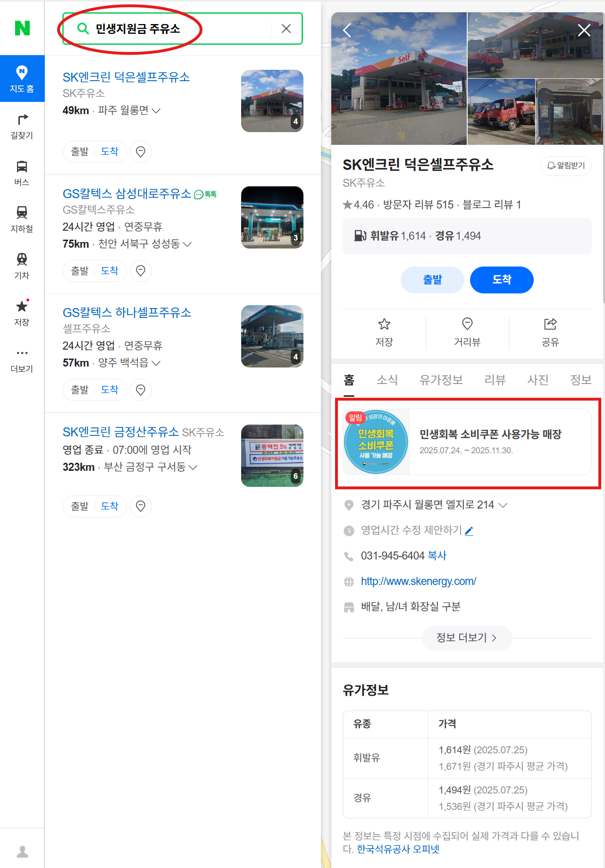Open GS칼텍스 하나셀프주유소 result title
The height and width of the screenshot is (868, 605).
pyautogui.click(x=127, y=312)
